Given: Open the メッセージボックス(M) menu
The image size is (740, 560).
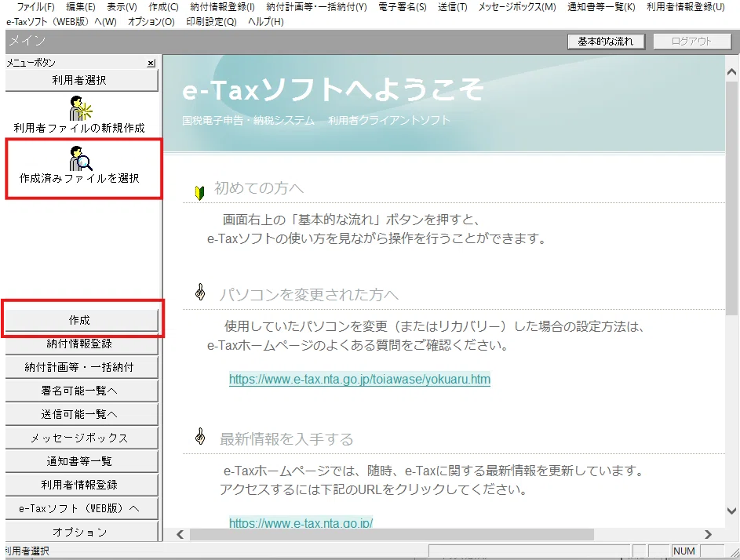Looking at the screenshot, I should click(x=517, y=7).
